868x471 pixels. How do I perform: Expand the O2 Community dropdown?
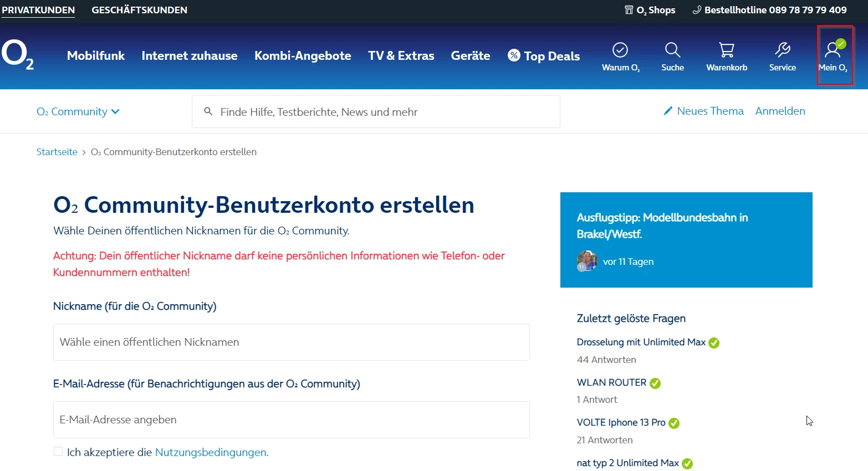78,111
